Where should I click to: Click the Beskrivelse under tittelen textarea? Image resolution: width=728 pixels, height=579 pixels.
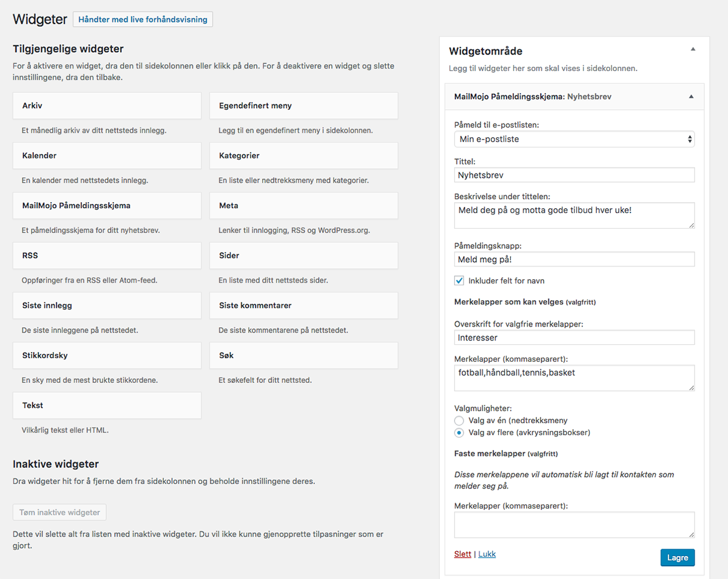(x=575, y=215)
